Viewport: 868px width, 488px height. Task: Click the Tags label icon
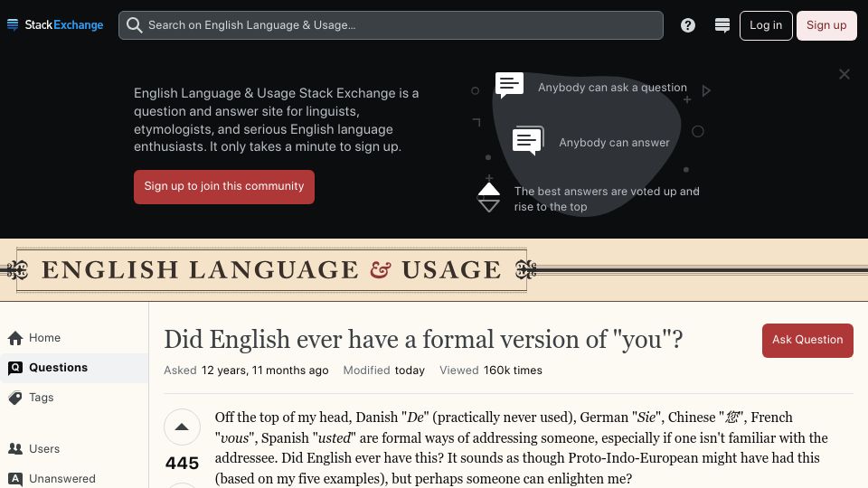tap(15, 398)
